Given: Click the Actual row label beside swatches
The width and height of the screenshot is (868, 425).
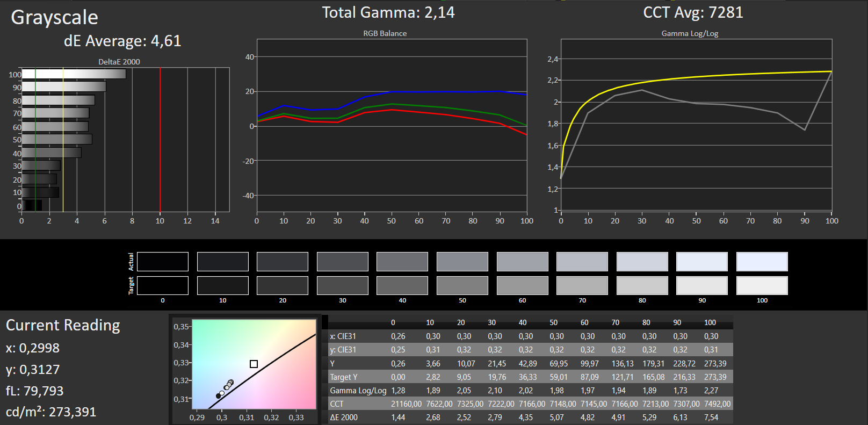Looking at the screenshot, I should (131, 262).
